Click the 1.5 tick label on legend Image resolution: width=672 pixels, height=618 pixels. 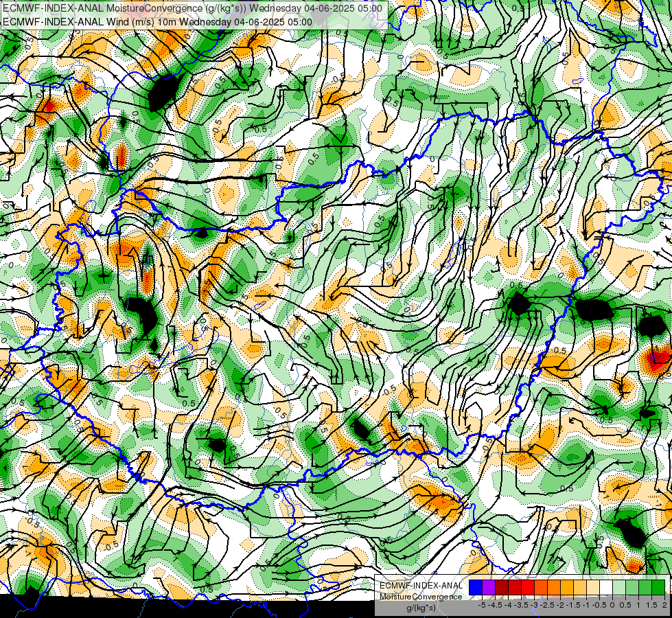click(x=651, y=605)
